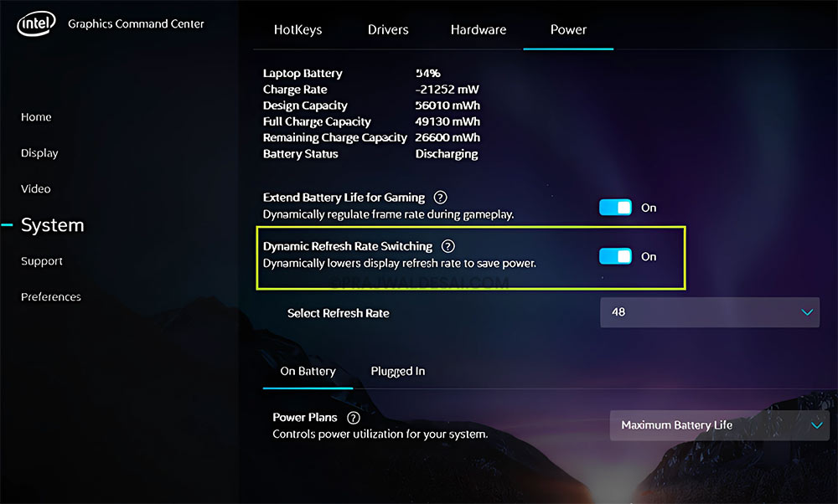Navigate to Display in the sidebar
The width and height of the screenshot is (838, 504).
tap(39, 152)
